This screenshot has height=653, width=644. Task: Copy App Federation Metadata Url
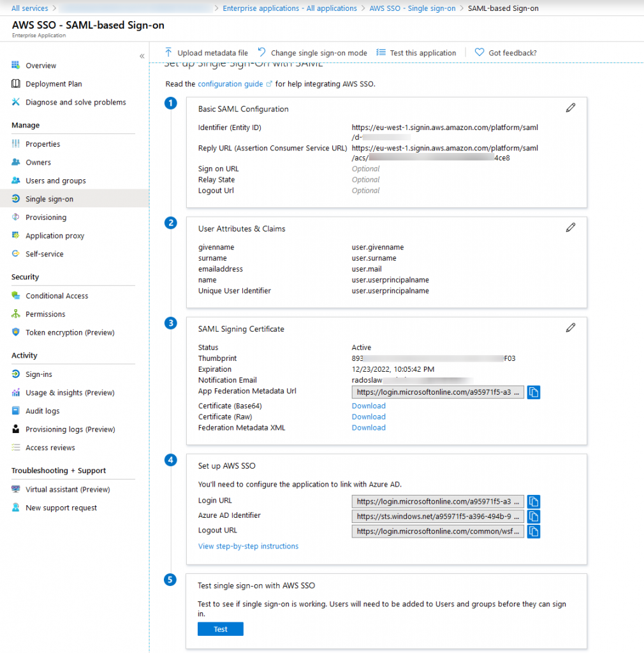click(534, 392)
